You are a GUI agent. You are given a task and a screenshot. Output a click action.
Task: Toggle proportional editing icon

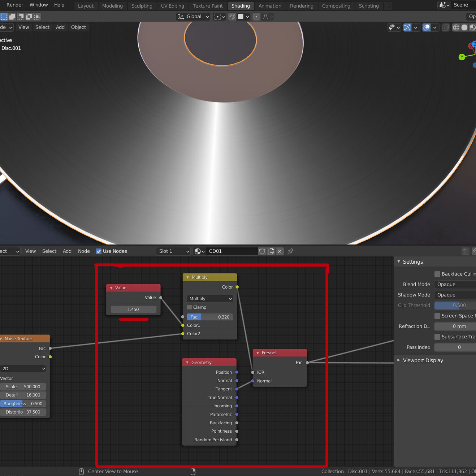(x=256, y=17)
